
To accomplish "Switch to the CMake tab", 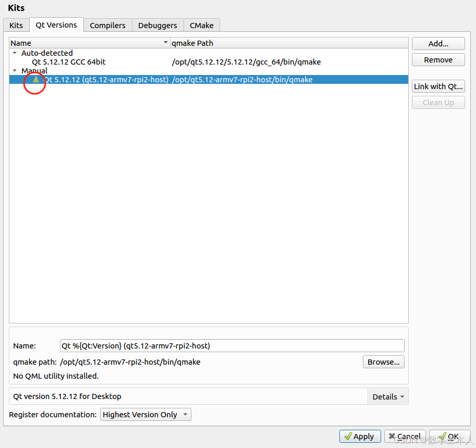I will 202,25.
